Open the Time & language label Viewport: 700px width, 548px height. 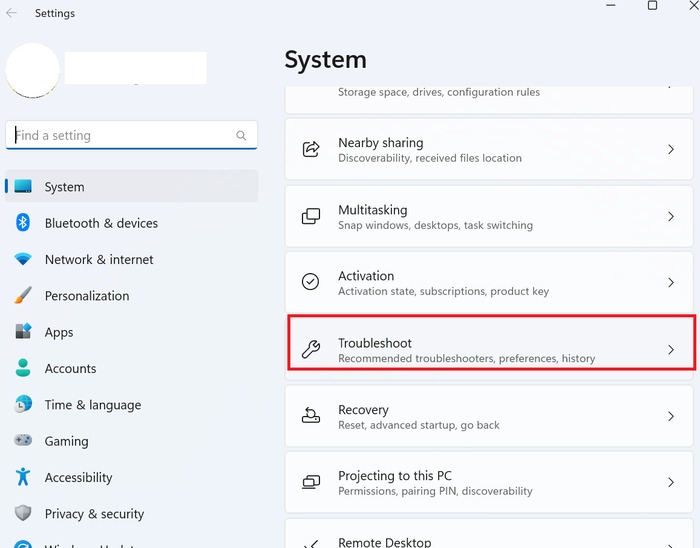tap(93, 405)
